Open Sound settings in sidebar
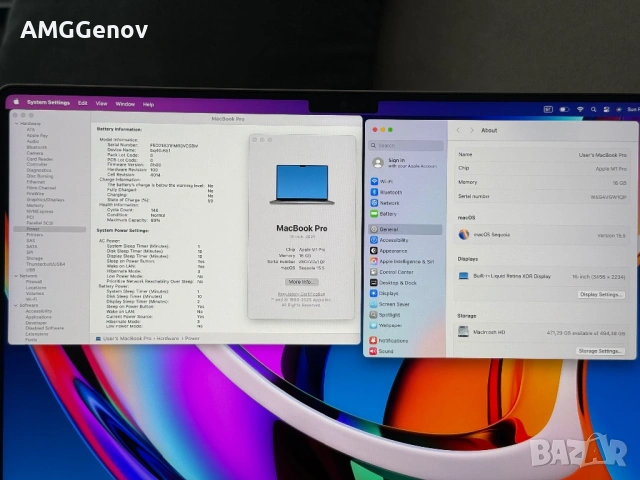640x480 pixels. pyautogui.click(x=405, y=351)
